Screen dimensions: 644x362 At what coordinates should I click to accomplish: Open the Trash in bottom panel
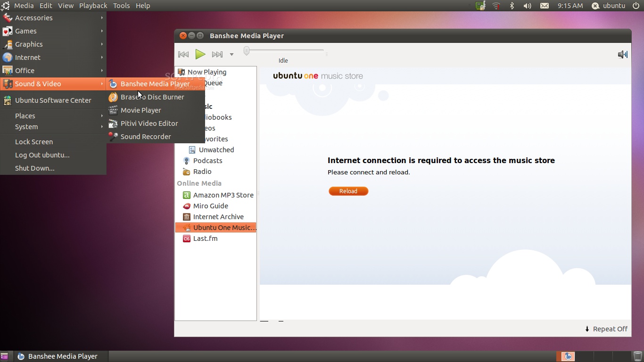(637, 356)
